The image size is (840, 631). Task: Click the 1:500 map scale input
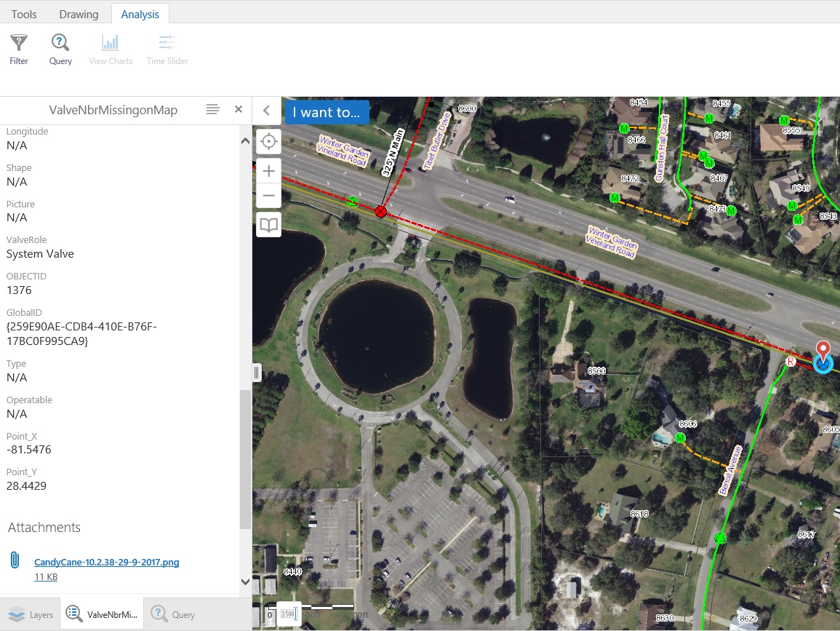click(x=289, y=614)
